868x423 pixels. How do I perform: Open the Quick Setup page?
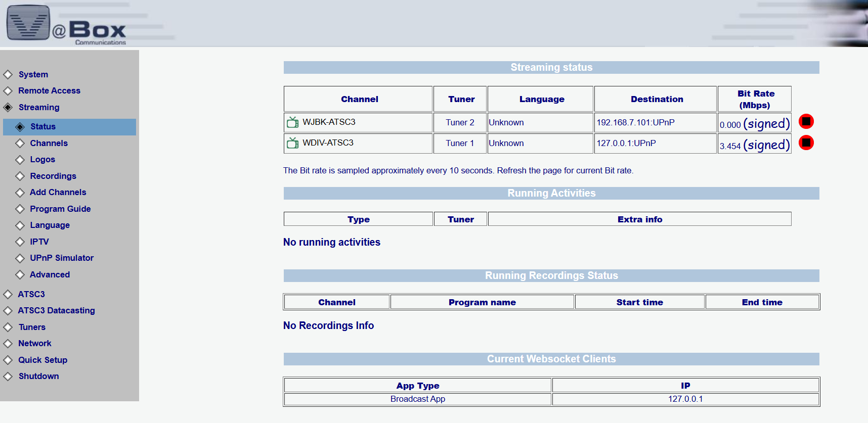[x=42, y=360]
